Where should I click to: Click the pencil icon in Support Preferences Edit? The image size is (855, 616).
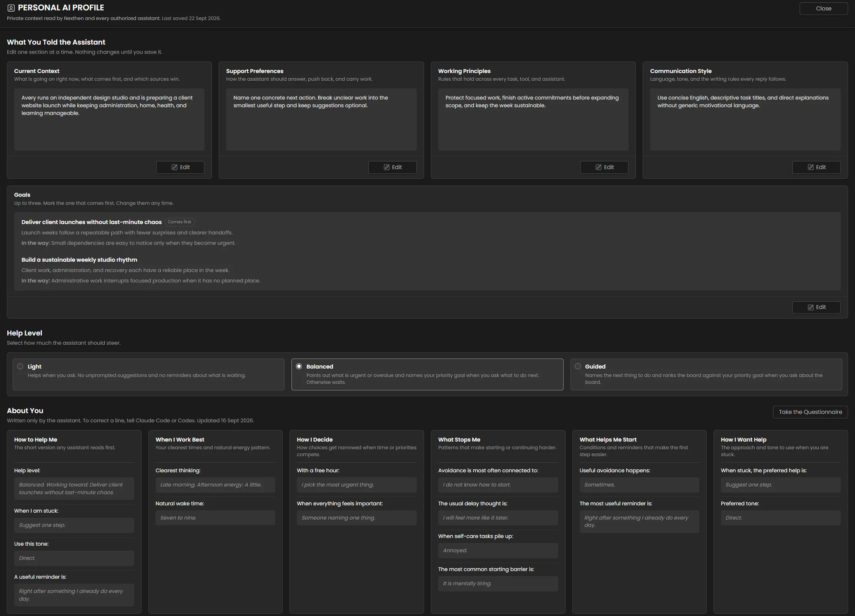[x=387, y=167]
